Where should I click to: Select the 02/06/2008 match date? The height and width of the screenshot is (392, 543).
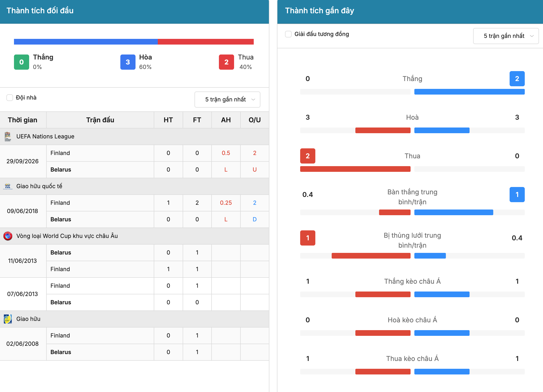coord(23,344)
